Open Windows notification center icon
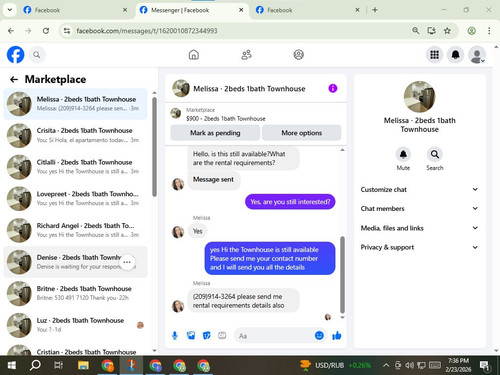Screen dimensions: 500x375 485,366
